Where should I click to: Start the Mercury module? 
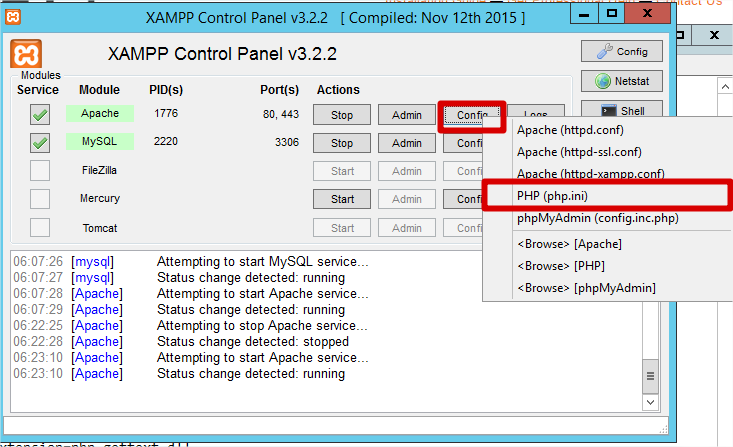click(x=342, y=199)
